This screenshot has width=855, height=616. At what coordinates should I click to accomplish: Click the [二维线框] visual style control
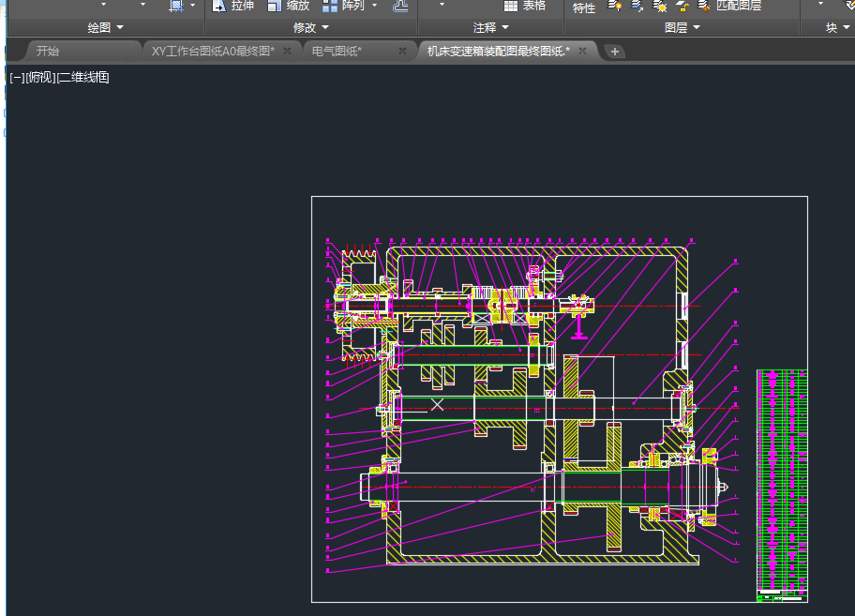tap(83, 78)
